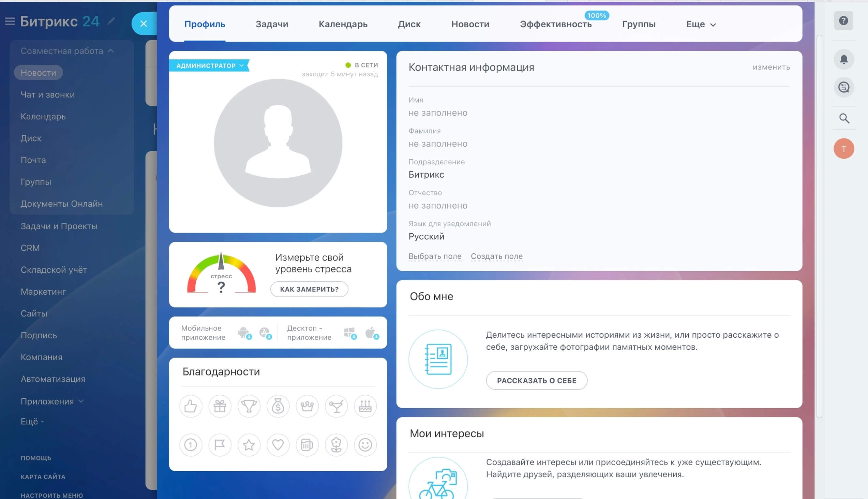Select the crown gratitude icon

coord(307,407)
